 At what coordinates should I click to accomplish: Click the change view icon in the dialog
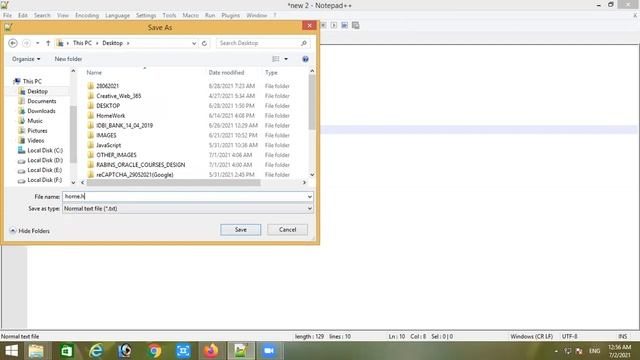pos(276,59)
